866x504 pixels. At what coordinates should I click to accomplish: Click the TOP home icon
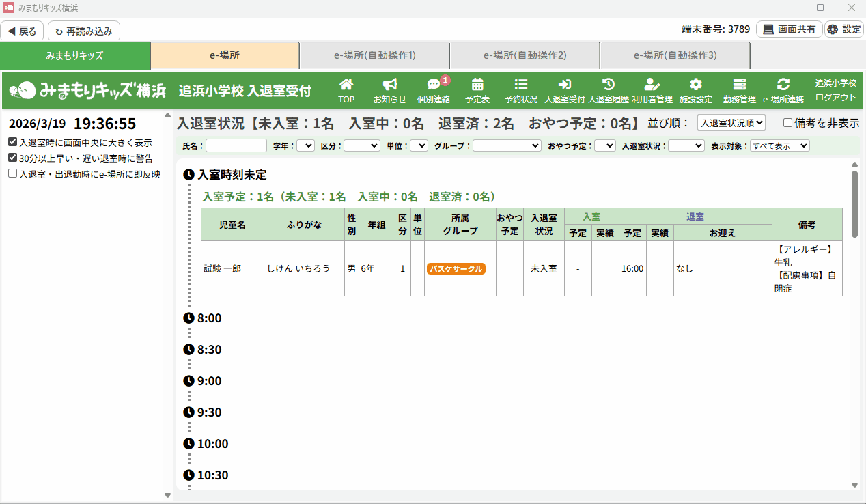tap(346, 84)
